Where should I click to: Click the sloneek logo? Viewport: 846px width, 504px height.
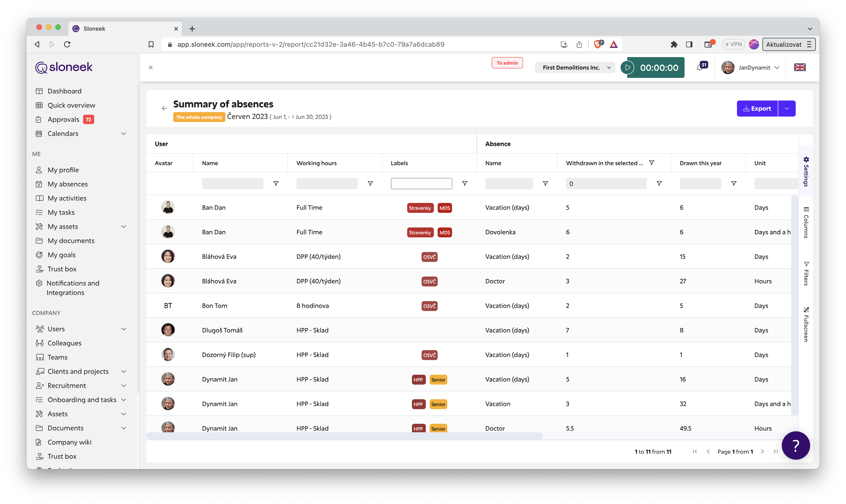pos(64,67)
